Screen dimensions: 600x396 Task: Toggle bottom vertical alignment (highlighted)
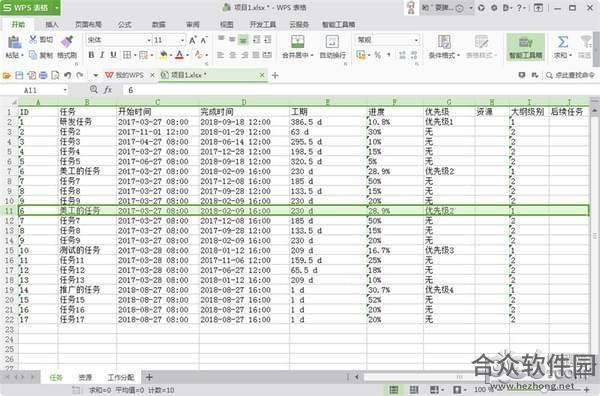243,39
